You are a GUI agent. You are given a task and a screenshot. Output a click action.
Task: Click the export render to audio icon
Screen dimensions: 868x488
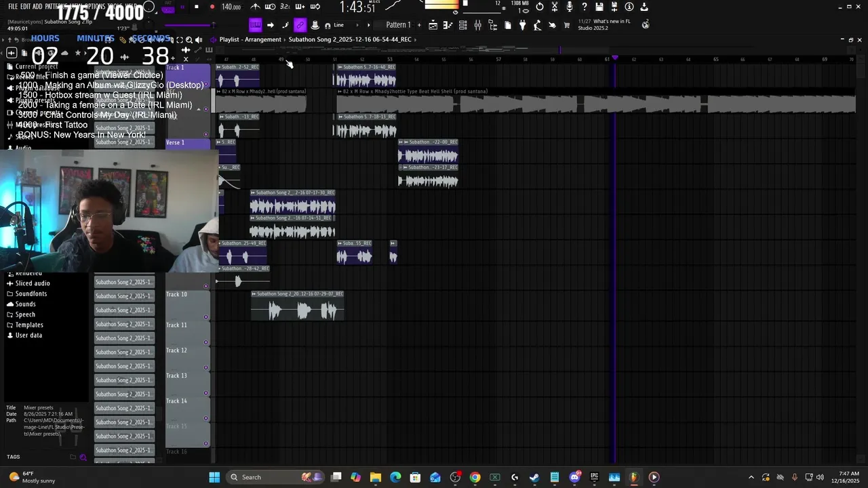pos(644,7)
